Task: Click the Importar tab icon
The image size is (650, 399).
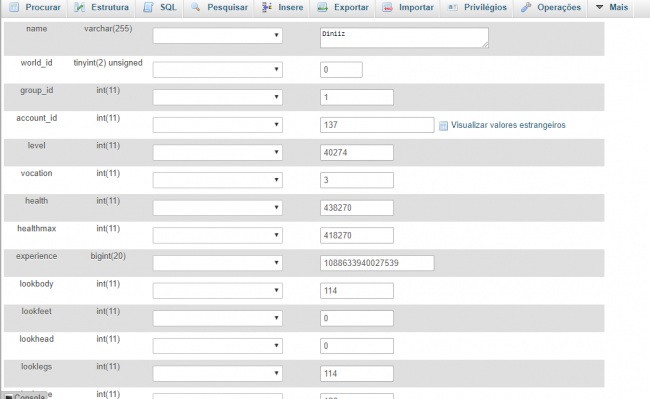Action: click(x=387, y=7)
